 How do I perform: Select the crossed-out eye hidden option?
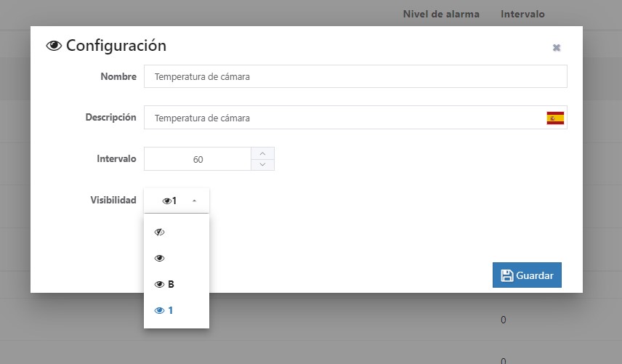[160, 232]
